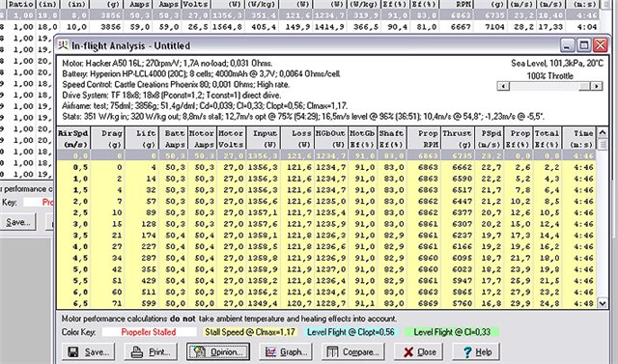Click the Print button

[151, 351]
